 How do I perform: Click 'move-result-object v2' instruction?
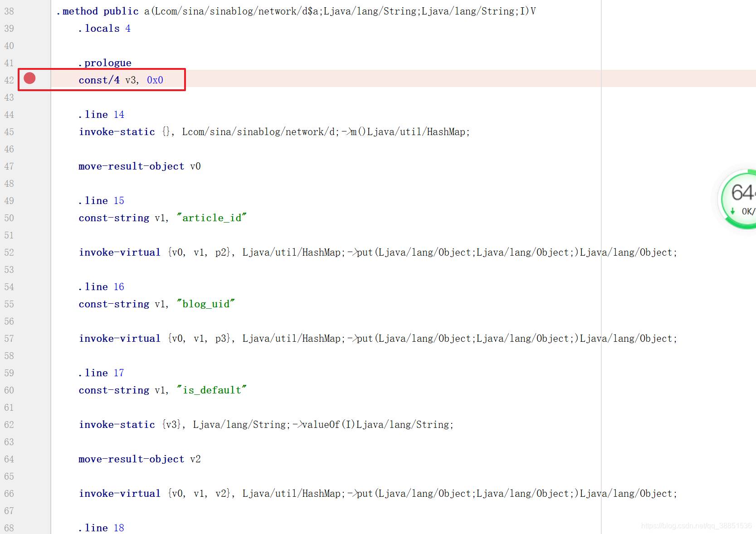pyautogui.click(x=140, y=459)
